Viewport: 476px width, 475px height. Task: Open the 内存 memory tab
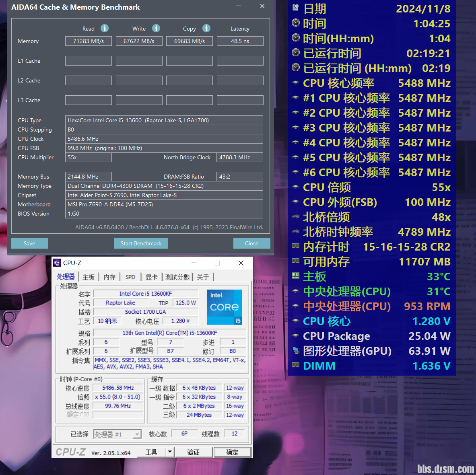point(109,277)
